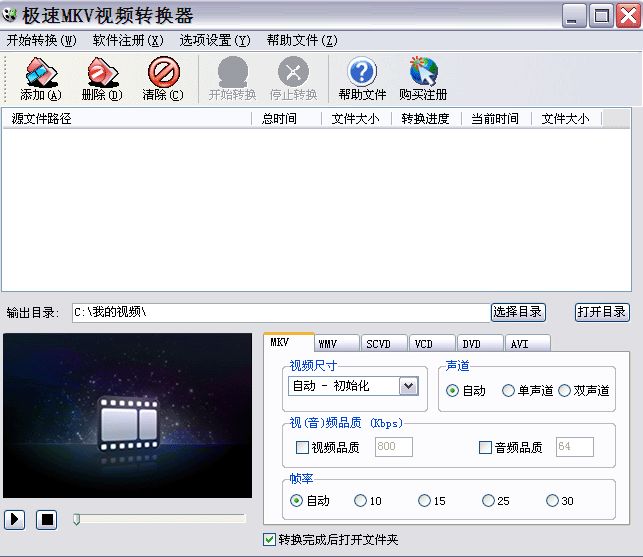Switch to the AVI tab
Image resolution: width=643 pixels, height=557 pixels.
point(528,344)
